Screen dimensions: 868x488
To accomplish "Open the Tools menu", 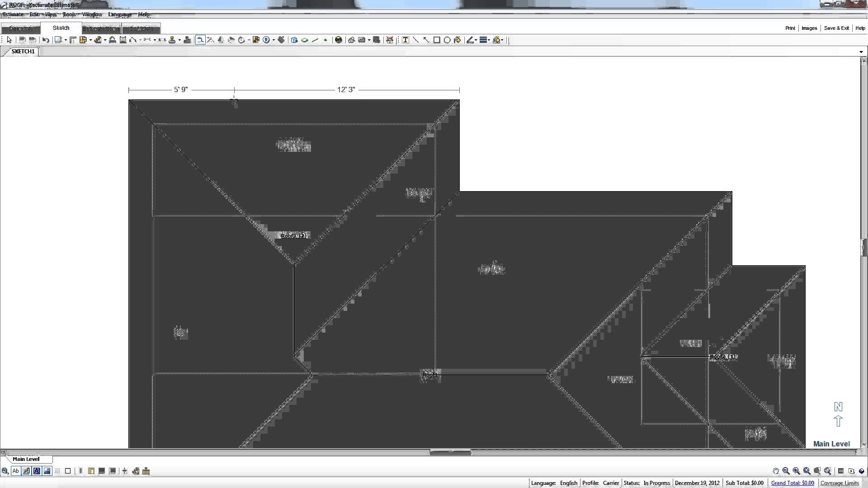I will click(x=69, y=14).
